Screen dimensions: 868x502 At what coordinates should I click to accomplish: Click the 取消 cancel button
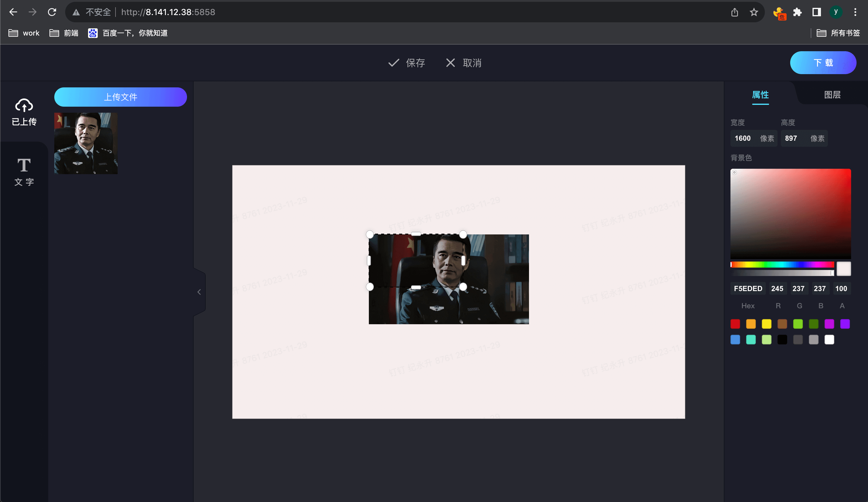(x=464, y=63)
